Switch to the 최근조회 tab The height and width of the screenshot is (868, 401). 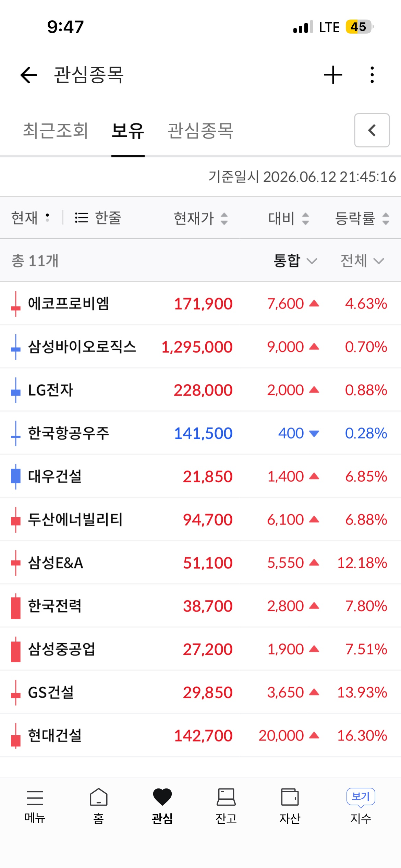click(x=56, y=131)
